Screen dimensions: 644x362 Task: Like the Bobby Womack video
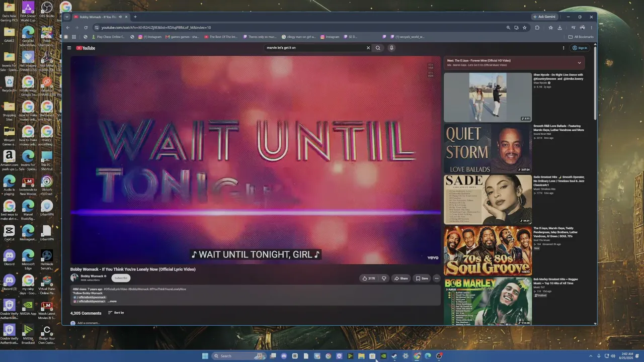[x=369, y=278]
